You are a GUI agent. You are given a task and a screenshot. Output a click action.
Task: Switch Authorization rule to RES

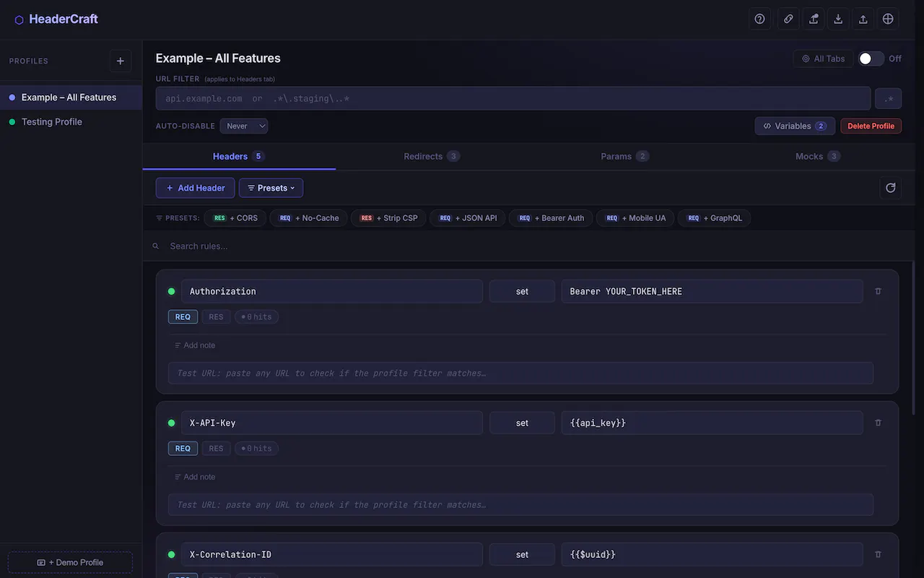pyautogui.click(x=216, y=316)
